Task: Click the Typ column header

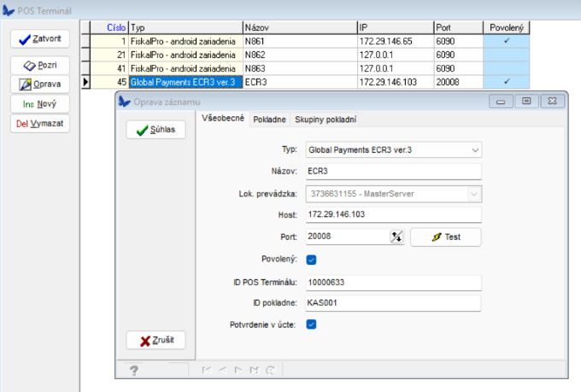Action: pyautogui.click(x=185, y=27)
